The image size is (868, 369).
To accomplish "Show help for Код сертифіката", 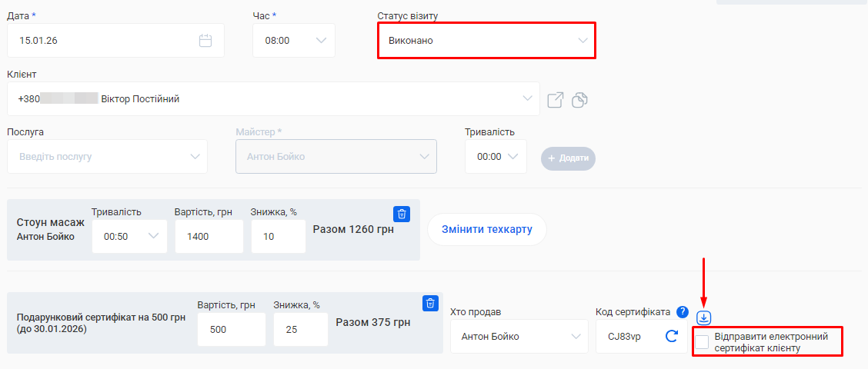I will tap(682, 311).
